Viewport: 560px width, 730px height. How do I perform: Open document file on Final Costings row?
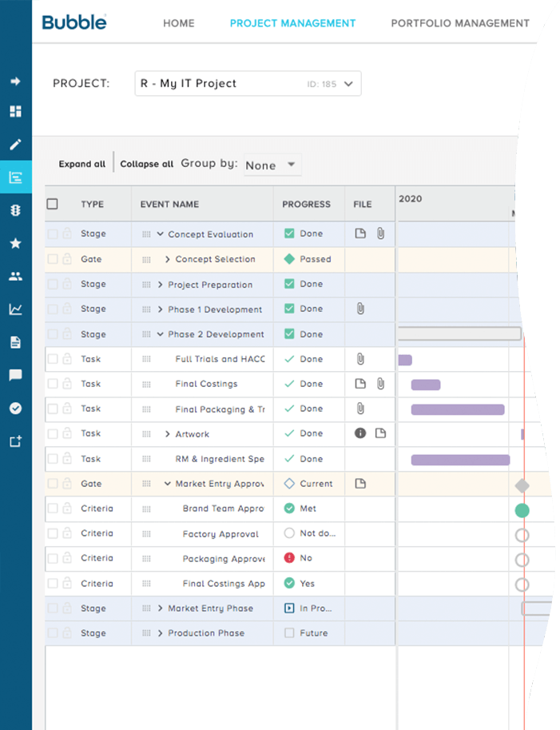(x=360, y=384)
